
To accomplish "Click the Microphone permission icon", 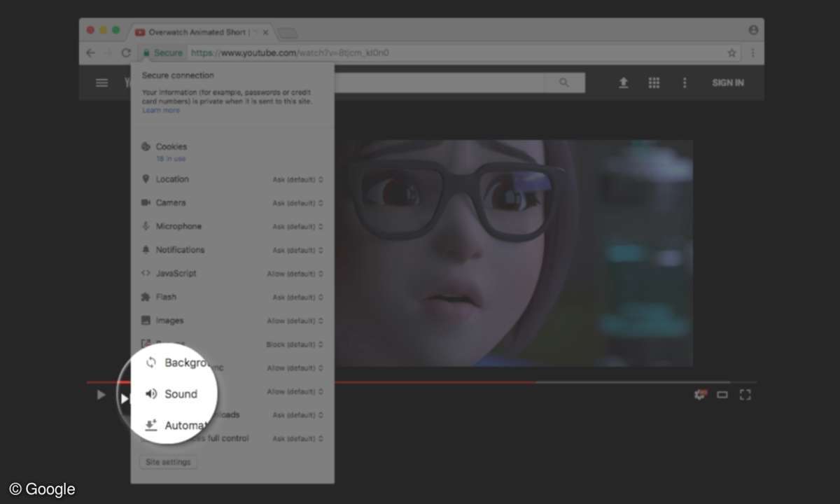I will [146, 226].
